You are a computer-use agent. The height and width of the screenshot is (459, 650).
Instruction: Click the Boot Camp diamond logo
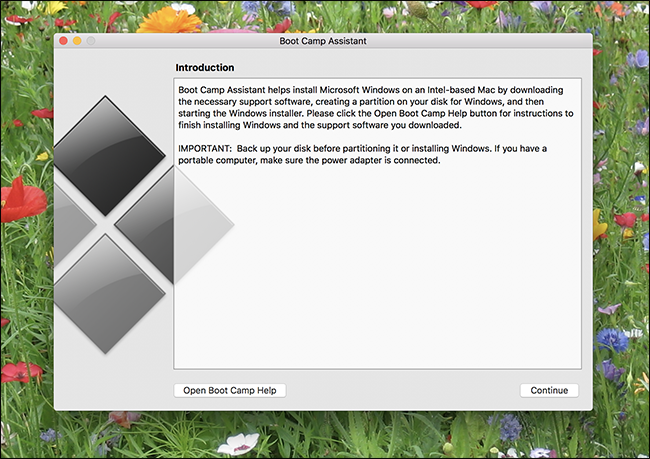pos(144,225)
